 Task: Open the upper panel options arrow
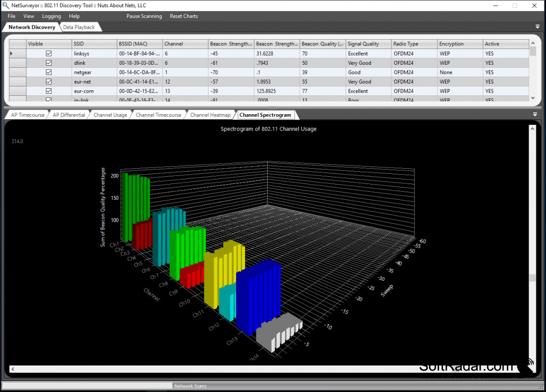point(537,27)
